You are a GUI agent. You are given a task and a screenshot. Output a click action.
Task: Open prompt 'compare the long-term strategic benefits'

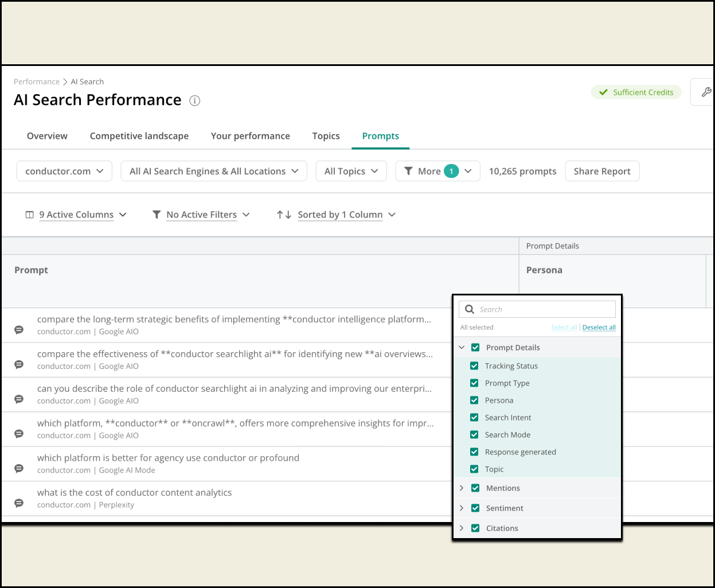[x=234, y=319]
